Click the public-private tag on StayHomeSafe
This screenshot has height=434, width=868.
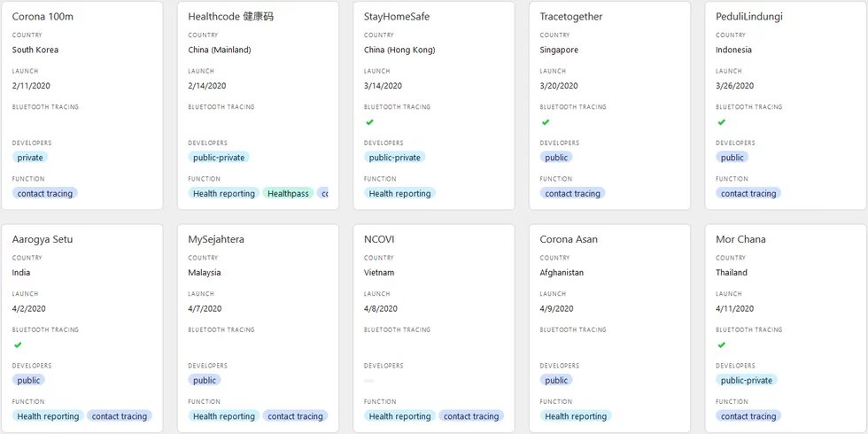395,158
